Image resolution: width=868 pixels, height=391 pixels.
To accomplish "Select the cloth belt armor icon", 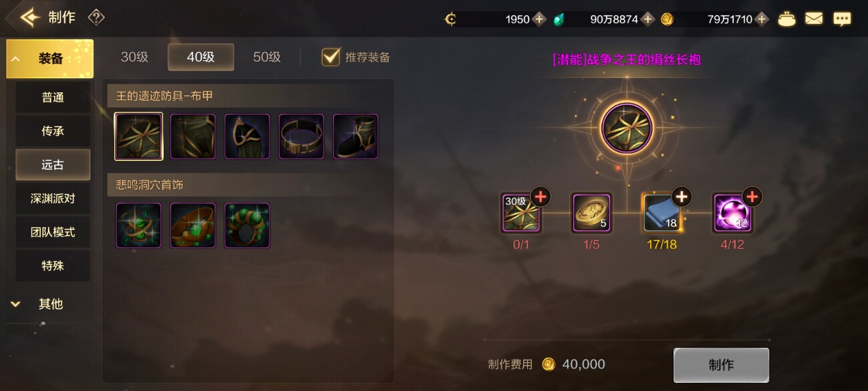I will click(x=302, y=136).
